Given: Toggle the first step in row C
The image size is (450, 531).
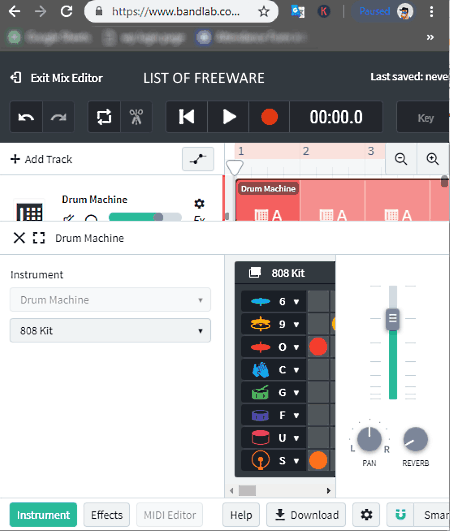Looking at the screenshot, I should 318,369.
